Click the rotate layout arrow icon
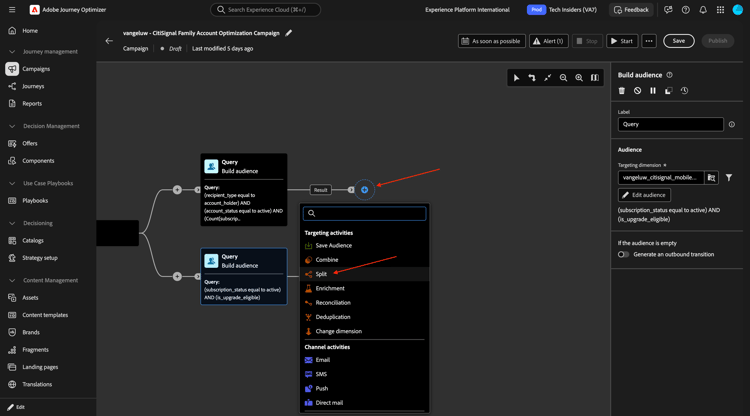 (531, 77)
